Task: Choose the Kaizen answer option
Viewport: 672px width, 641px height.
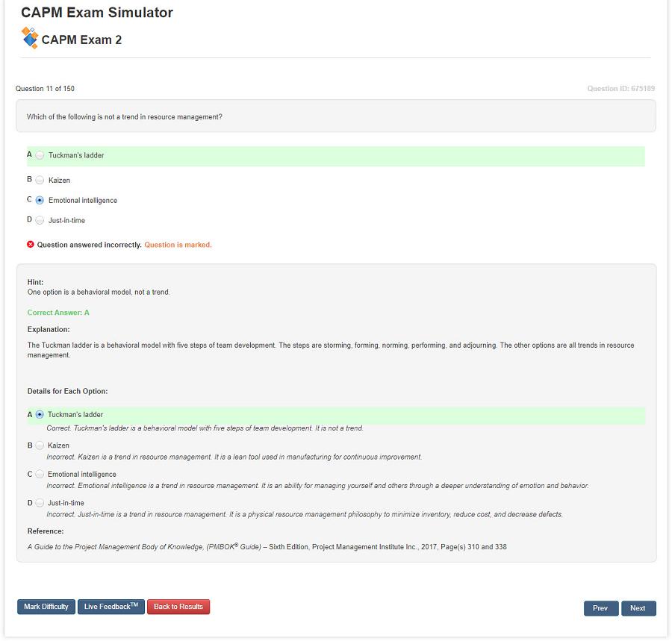Action: click(40, 181)
